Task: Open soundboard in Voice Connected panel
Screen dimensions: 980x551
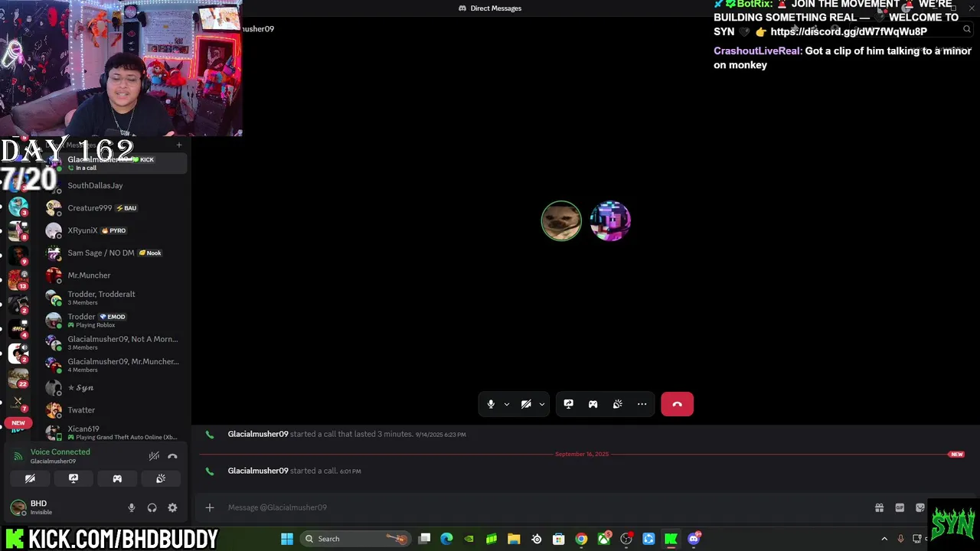Action: click(x=161, y=478)
